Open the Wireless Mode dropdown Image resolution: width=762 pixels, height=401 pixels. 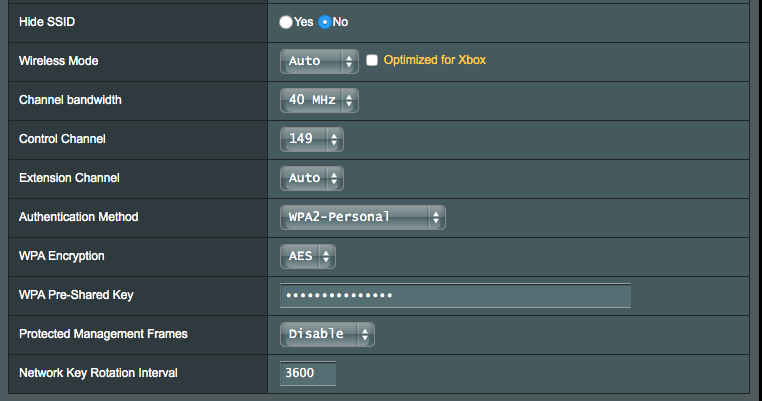[318, 61]
